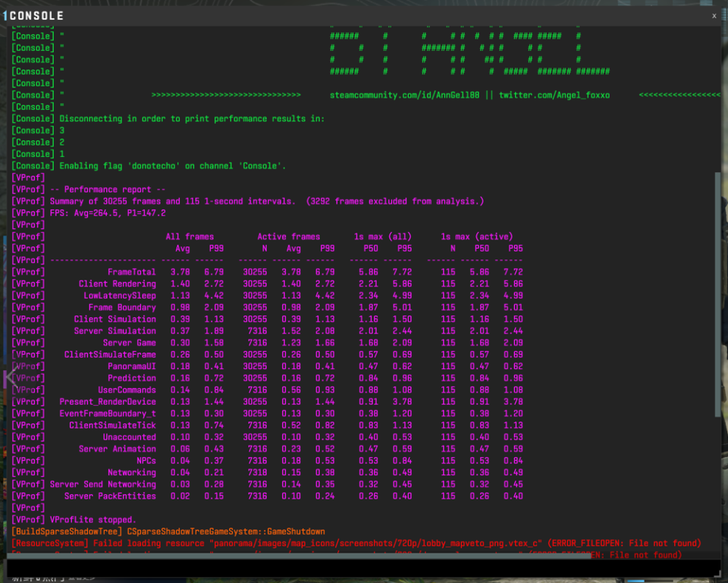This screenshot has height=583, width=728.
Task: Click the Frame Boundary row label
Action: click(x=122, y=307)
